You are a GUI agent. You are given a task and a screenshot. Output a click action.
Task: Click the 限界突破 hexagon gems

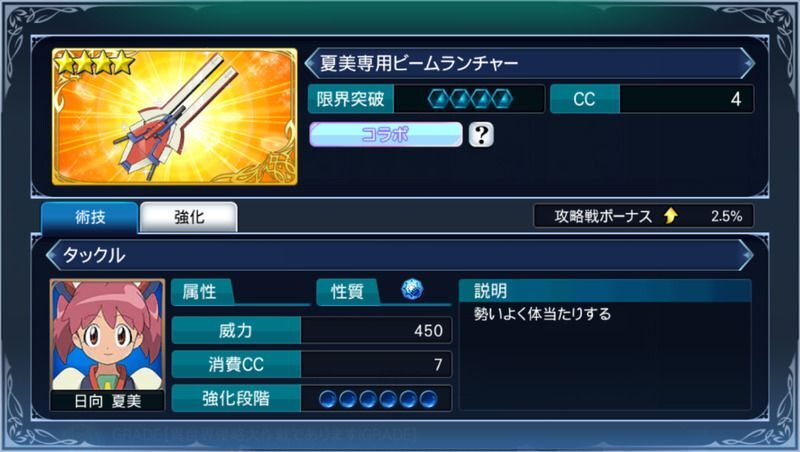click(470, 99)
